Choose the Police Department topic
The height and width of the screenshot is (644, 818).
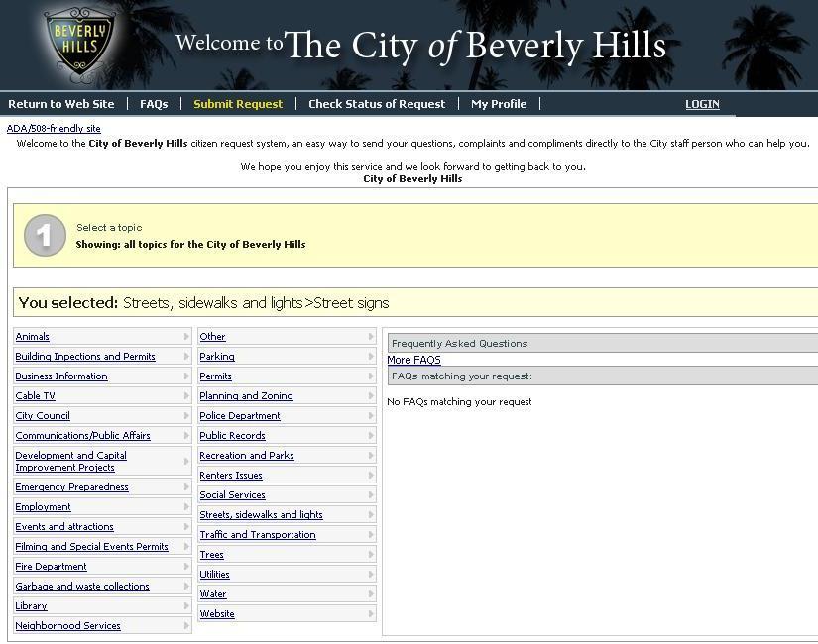[x=240, y=416]
